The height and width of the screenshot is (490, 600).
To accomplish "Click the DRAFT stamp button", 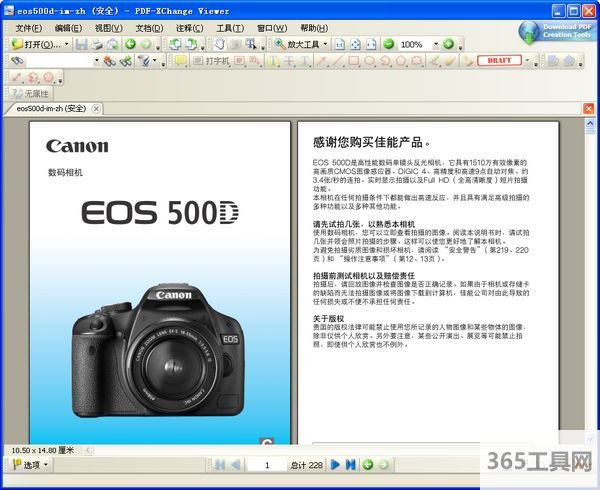I will click(499, 60).
